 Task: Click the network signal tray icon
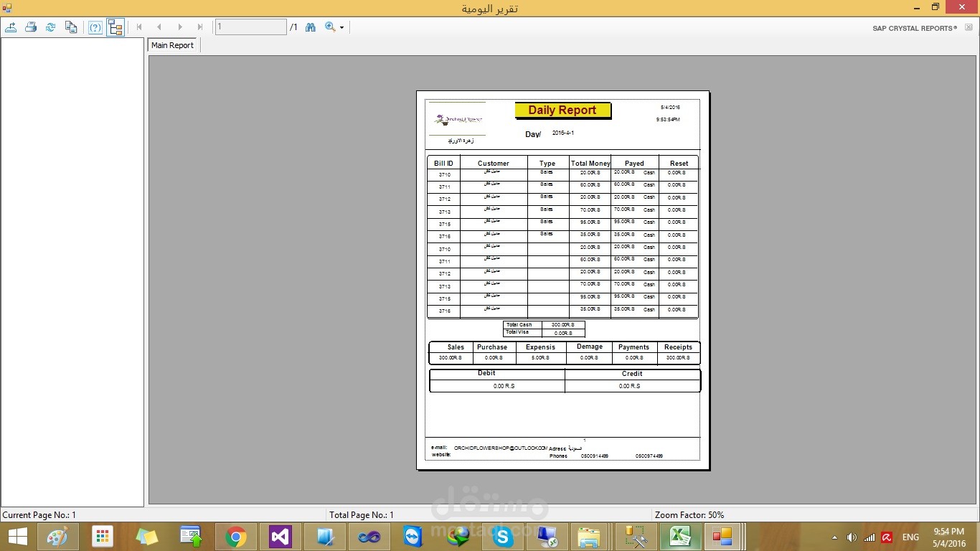tap(869, 537)
